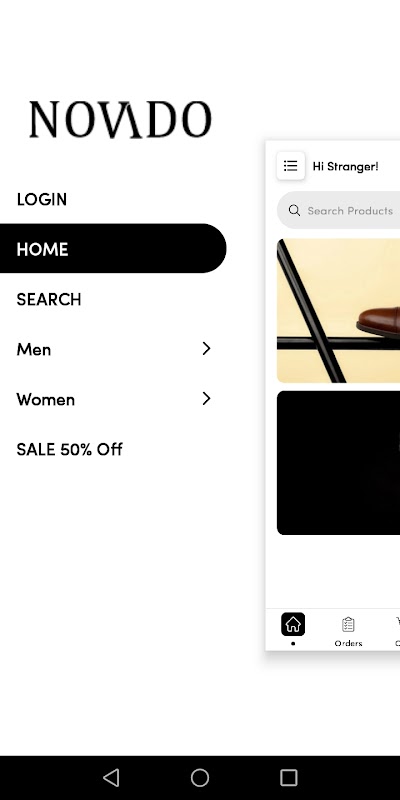The image size is (400, 800).
Task: Open SALE 50% Off section
Action: 69,449
